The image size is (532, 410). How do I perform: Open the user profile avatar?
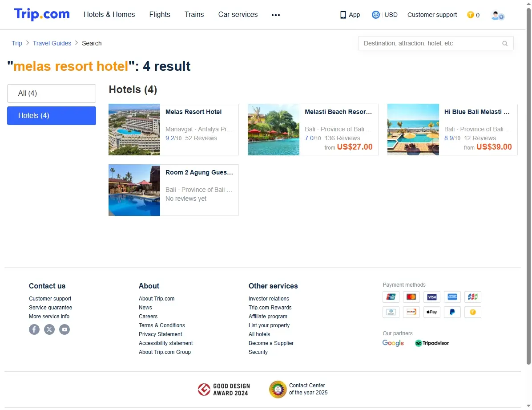pos(497,15)
